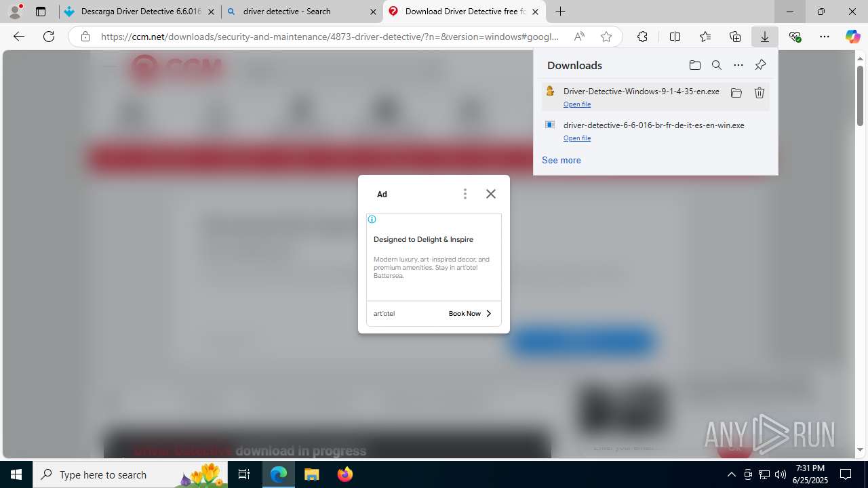Launch Copilot sidebar

coord(852,37)
